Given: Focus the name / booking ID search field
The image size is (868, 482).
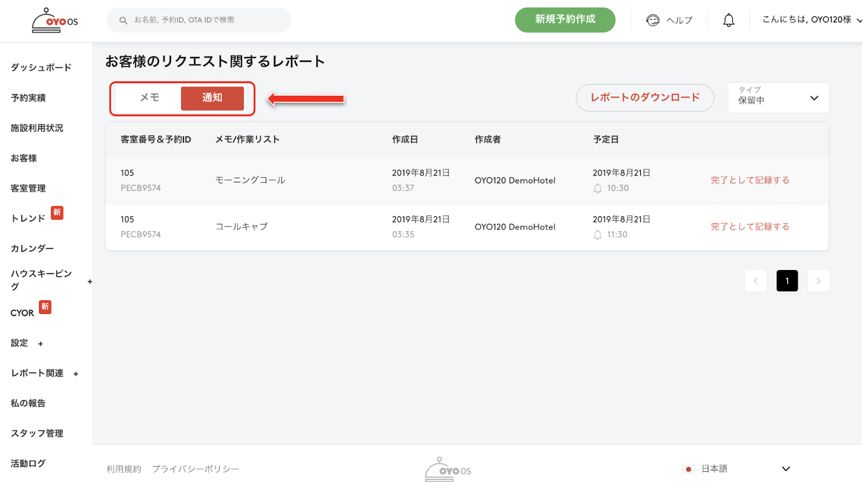Looking at the screenshot, I should (199, 20).
